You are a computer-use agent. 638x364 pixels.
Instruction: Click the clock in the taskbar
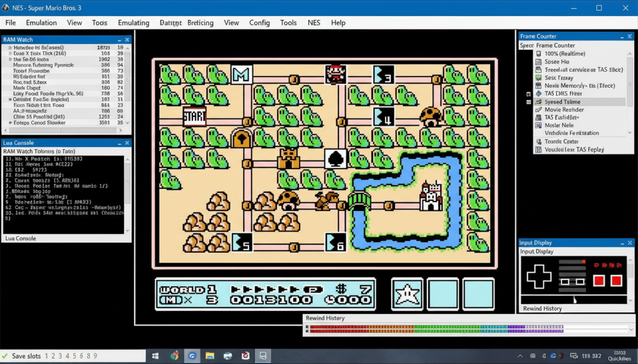[620, 356]
